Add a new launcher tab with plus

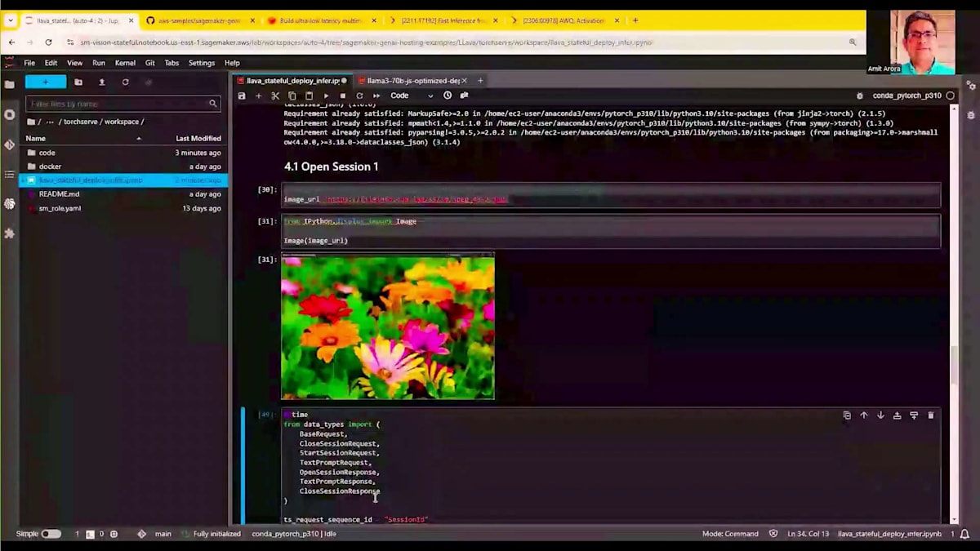point(480,81)
